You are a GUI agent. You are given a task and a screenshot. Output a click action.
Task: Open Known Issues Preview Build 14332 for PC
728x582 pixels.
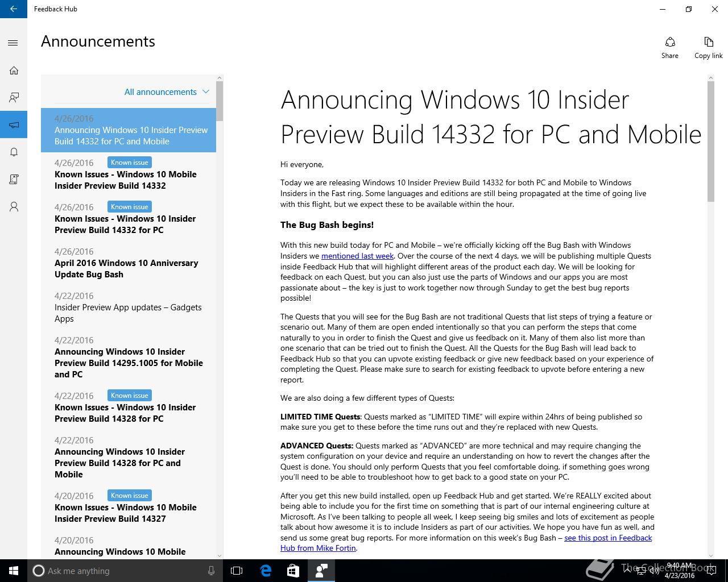coord(129,219)
